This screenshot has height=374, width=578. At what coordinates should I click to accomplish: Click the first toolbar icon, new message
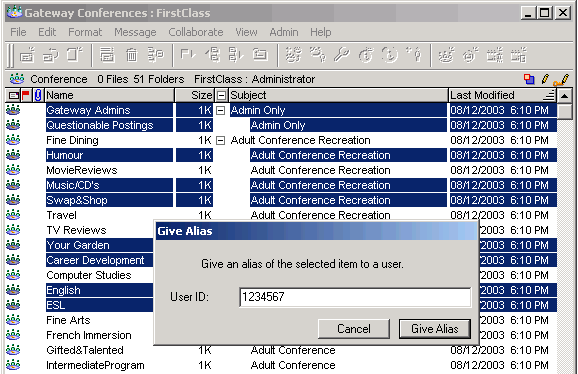[27, 55]
